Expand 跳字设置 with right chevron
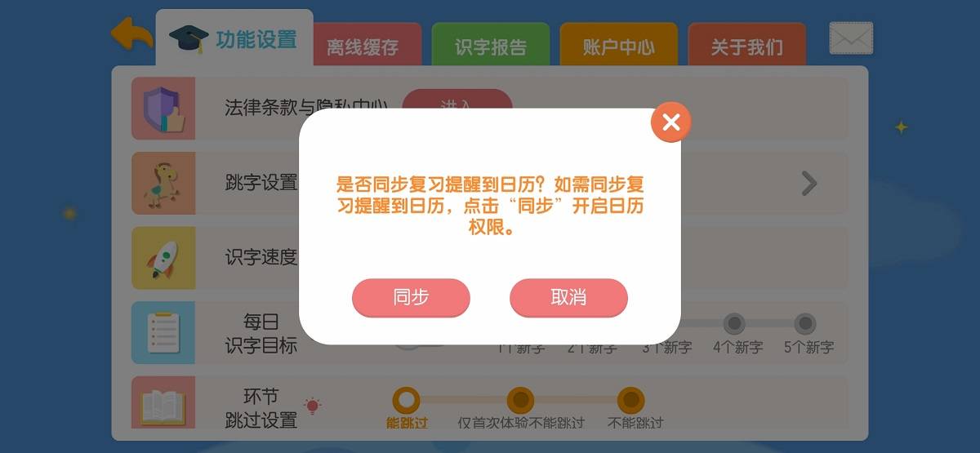Viewport: 980px width, 453px height. click(x=808, y=184)
